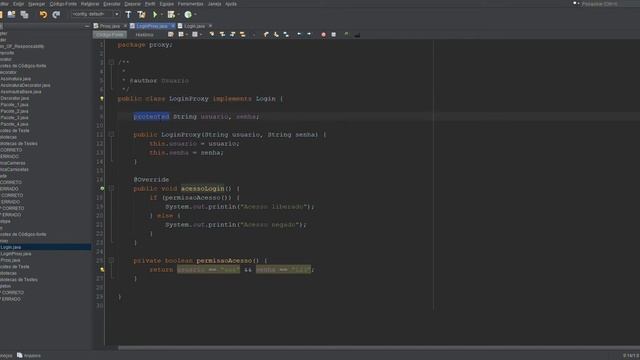
Task: Click the hint bulb beside class LoginProxy
Action: 102,99
